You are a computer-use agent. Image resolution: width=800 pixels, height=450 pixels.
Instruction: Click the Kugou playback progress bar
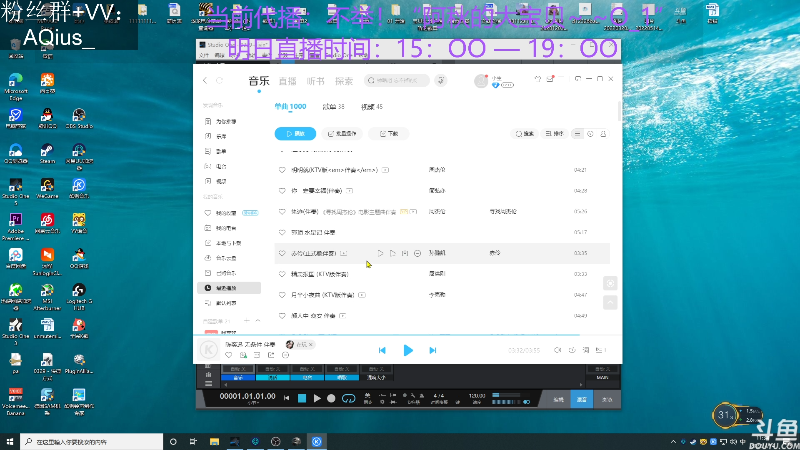click(408, 335)
